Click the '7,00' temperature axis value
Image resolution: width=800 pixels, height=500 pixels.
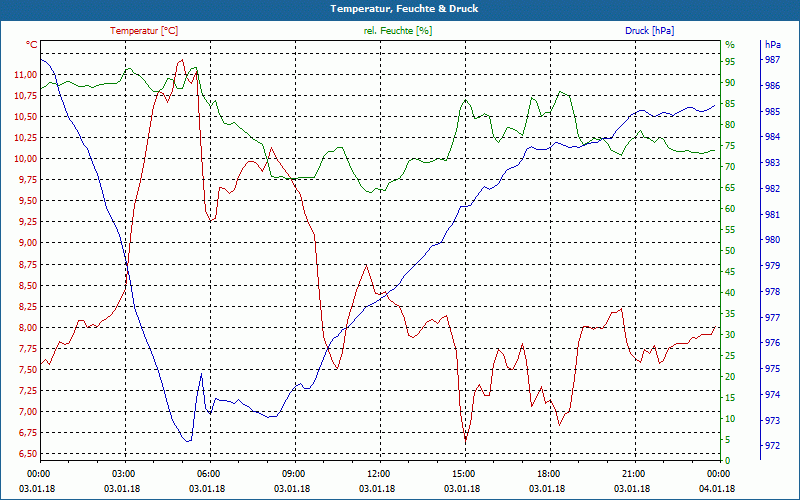click(x=27, y=412)
